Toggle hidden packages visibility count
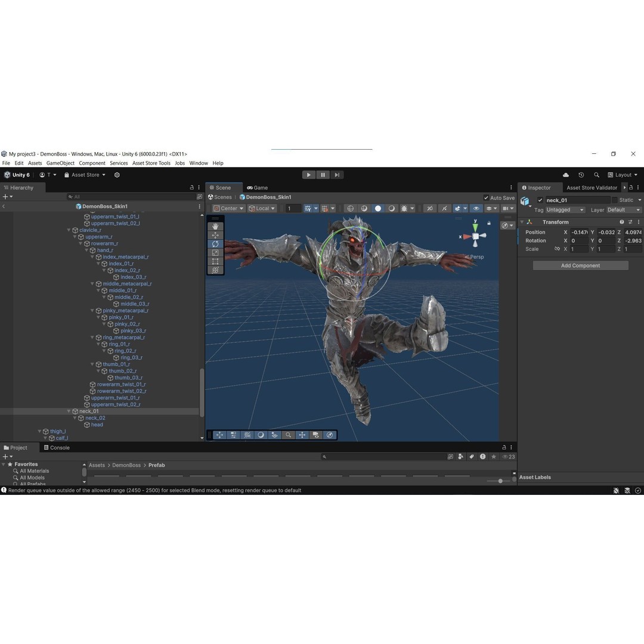The width and height of the screenshot is (644, 644). (509, 457)
